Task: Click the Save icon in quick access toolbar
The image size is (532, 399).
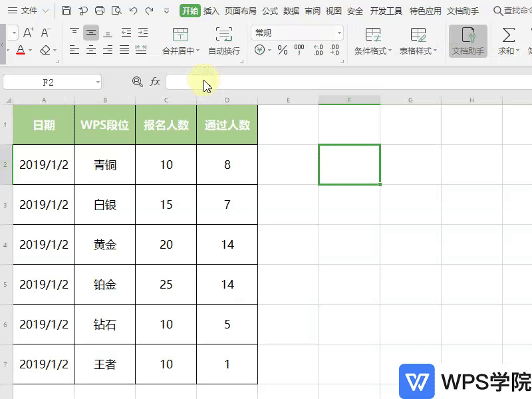Action: tap(66, 11)
